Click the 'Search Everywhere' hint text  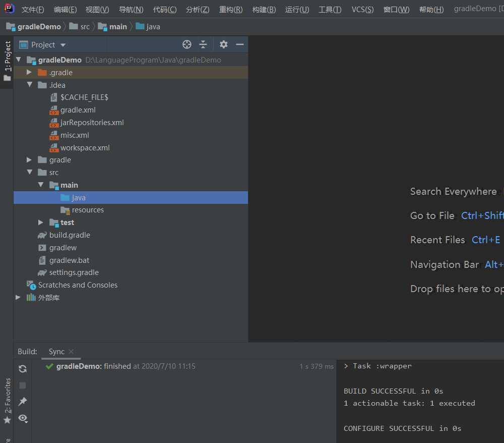click(x=453, y=192)
